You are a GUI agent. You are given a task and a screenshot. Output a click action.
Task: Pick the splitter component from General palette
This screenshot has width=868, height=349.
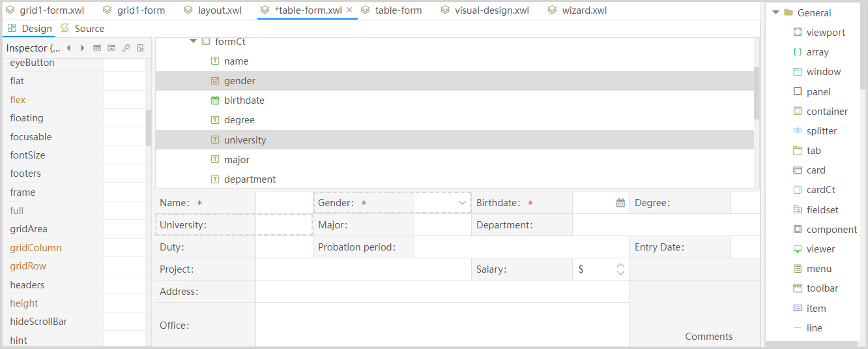(821, 131)
